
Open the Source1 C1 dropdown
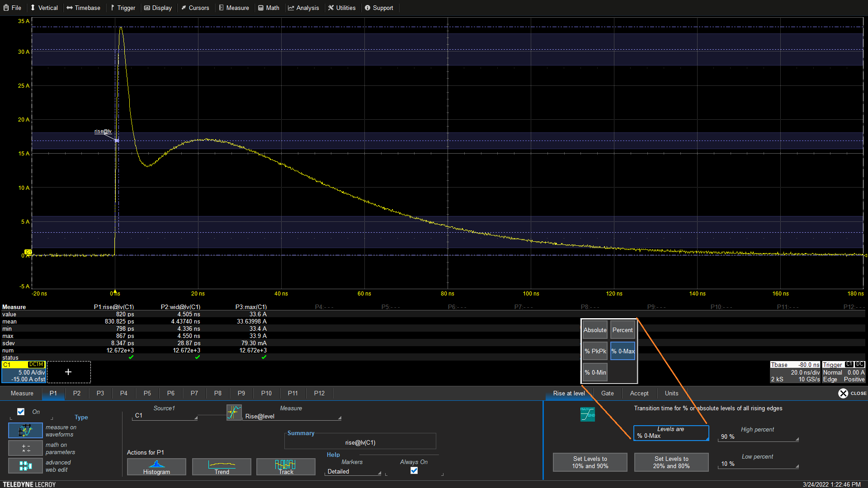[165, 416]
